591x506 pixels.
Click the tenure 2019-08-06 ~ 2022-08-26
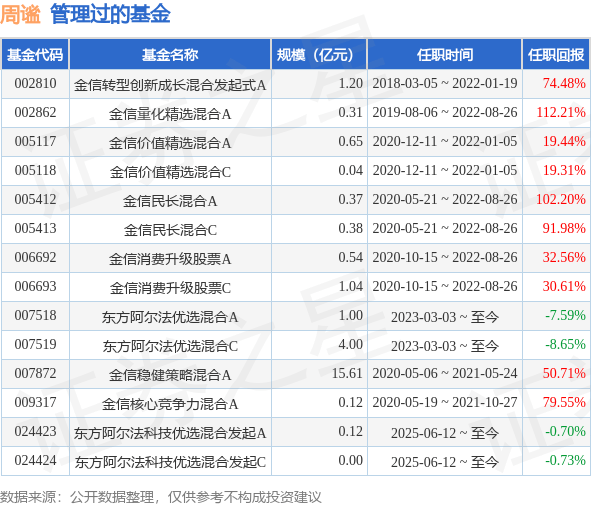[x=445, y=112]
